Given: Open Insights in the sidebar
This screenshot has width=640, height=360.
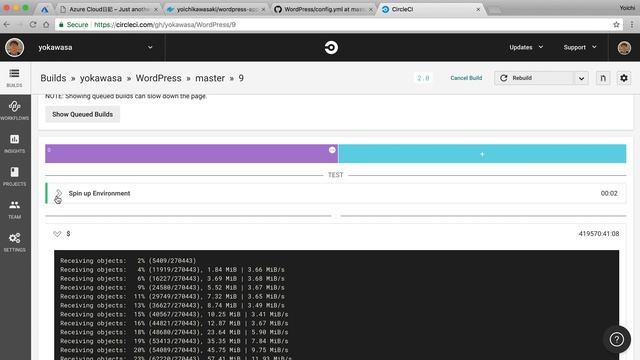Looking at the screenshot, I should [x=14, y=143].
